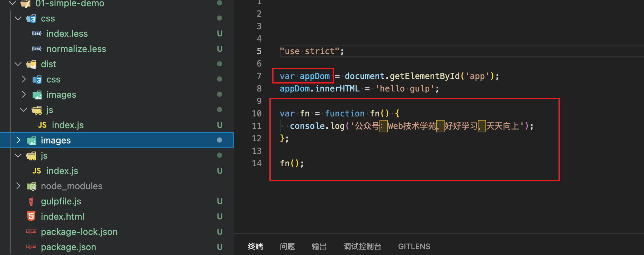
Task: Click the top-level js folder icon
Action: coord(31,156)
